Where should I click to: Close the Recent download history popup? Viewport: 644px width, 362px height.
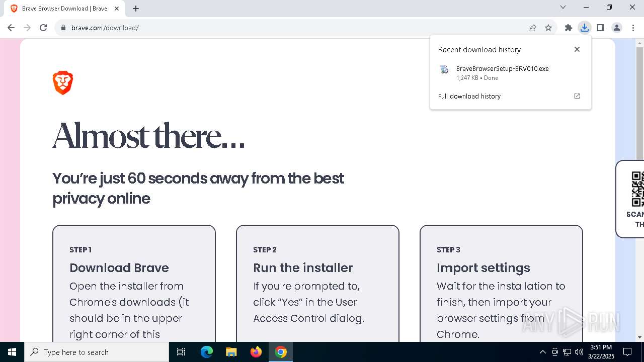(x=577, y=49)
